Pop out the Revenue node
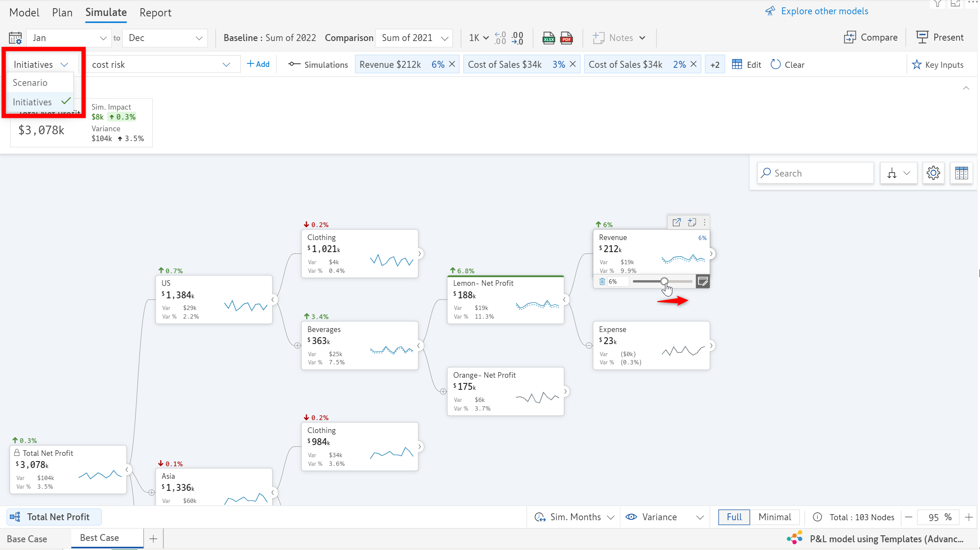The height and width of the screenshot is (550, 980). click(676, 222)
